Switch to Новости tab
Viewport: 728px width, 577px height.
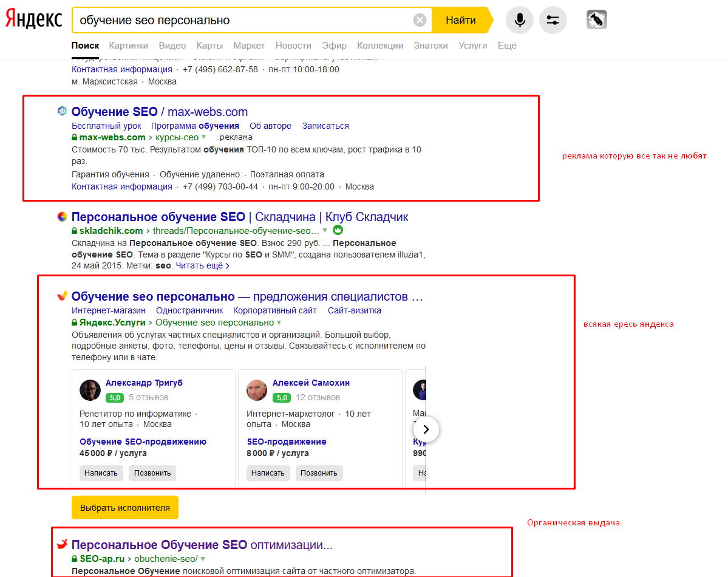293,46
